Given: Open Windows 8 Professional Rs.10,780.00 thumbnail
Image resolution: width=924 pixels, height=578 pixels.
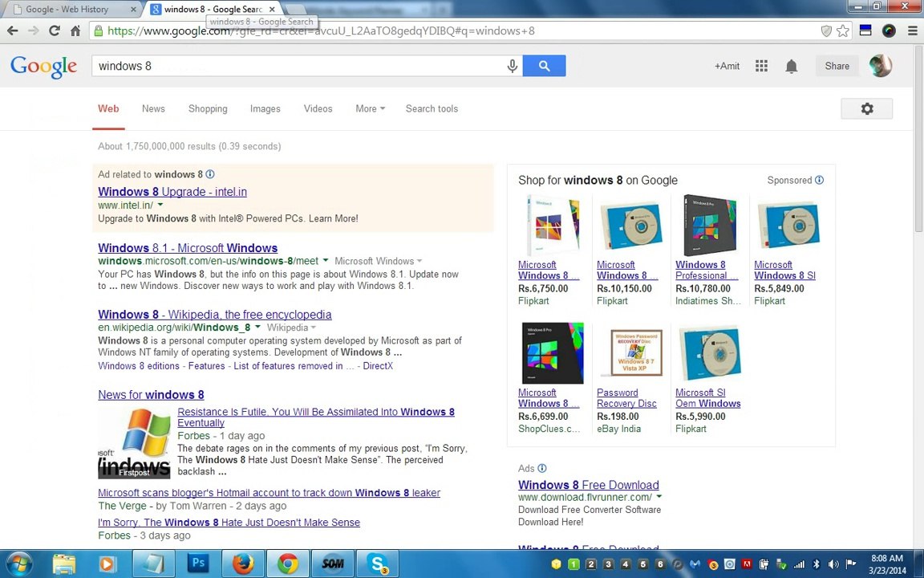Looking at the screenshot, I should 710,226.
